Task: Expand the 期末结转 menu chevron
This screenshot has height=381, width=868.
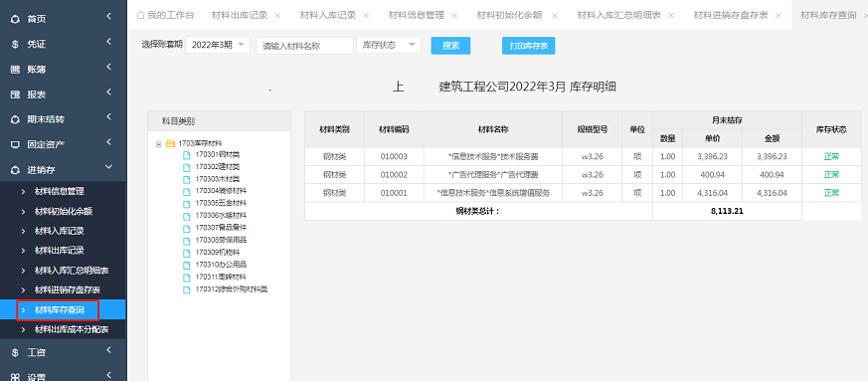Action: pos(109,116)
